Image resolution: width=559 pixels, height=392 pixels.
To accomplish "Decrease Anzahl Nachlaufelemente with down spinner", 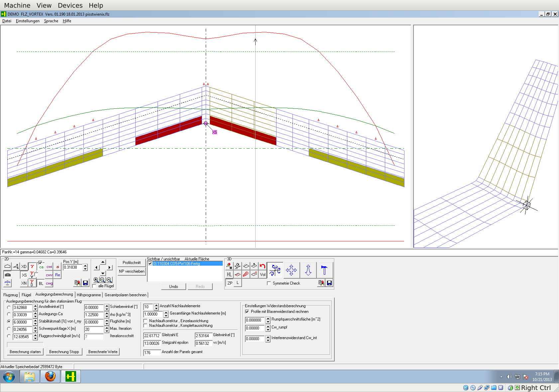I will point(156,309).
